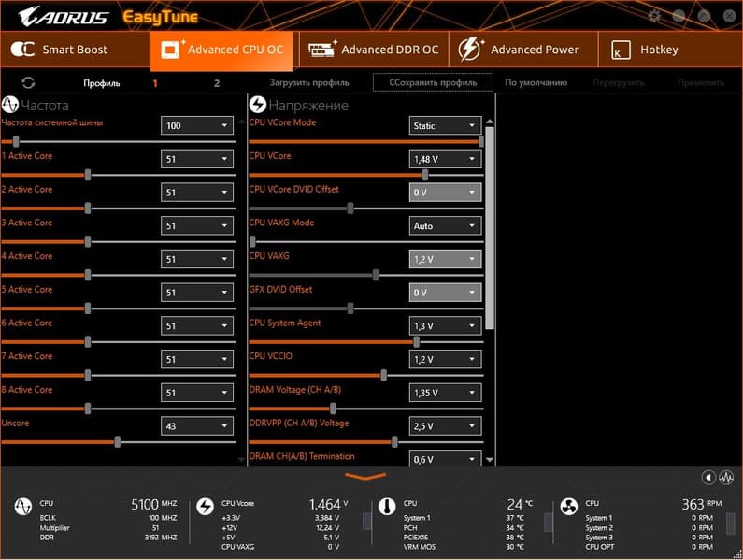The image size is (743, 560).
Task: Open the 4 Active Core multiplier dropdown
Action: [x=197, y=259]
